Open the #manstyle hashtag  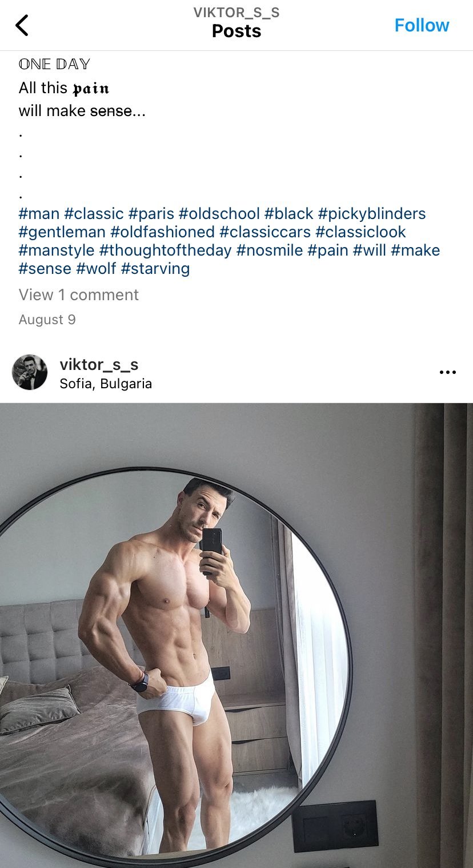tap(57, 250)
